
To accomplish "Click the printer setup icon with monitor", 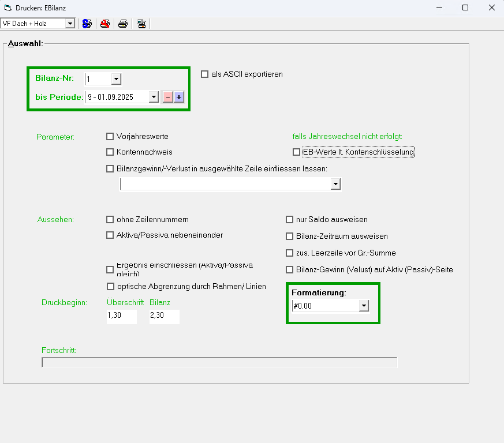I will click(141, 24).
